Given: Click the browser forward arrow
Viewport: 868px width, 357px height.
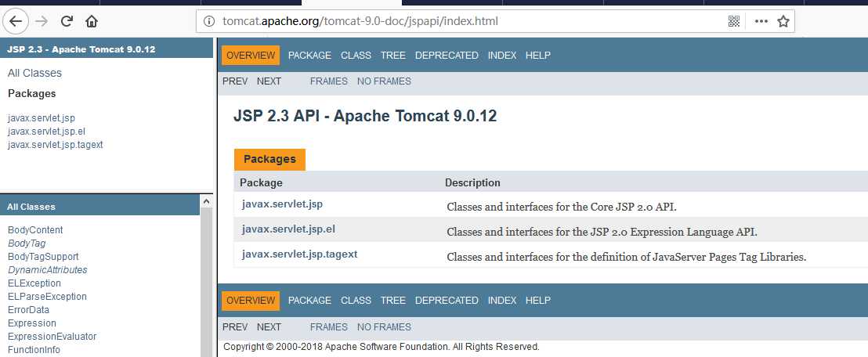Looking at the screenshot, I should pos(41,22).
